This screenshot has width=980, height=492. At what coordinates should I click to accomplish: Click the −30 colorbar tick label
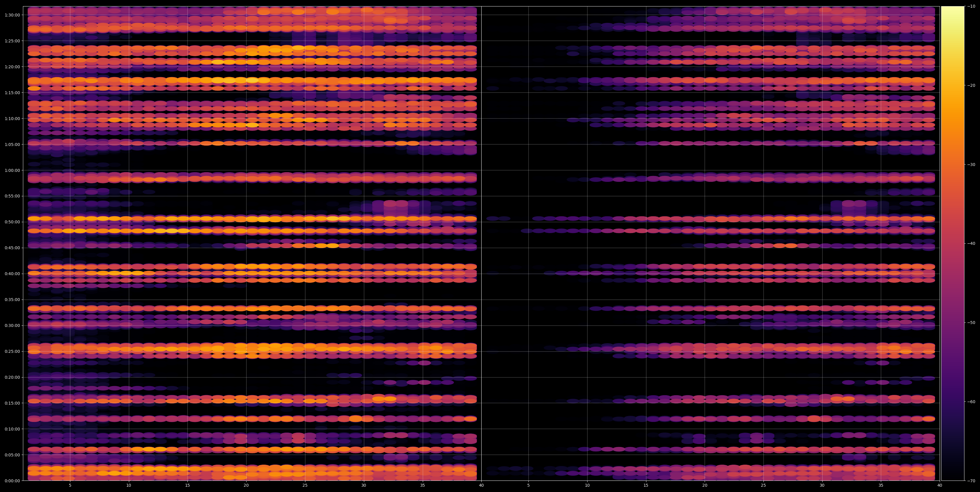click(x=971, y=164)
